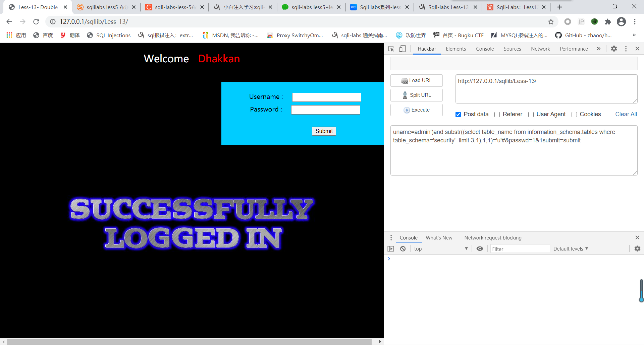This screenshot has height=345, width=644.
Task: Open console settings gear icon
Action: tap(637, 249)
